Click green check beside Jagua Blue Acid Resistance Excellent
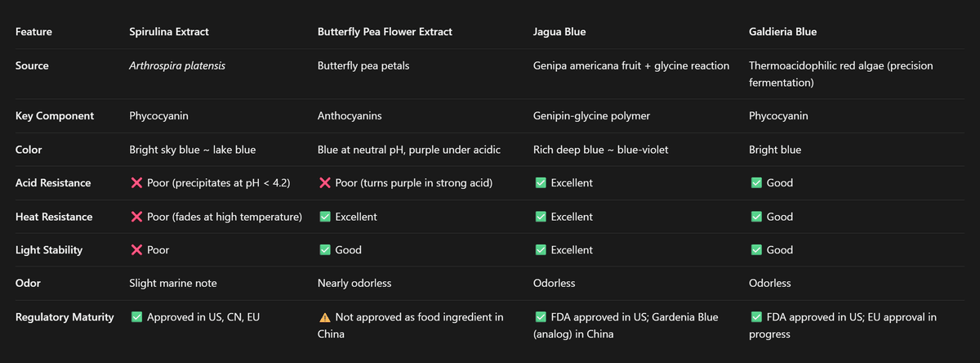 540,183
